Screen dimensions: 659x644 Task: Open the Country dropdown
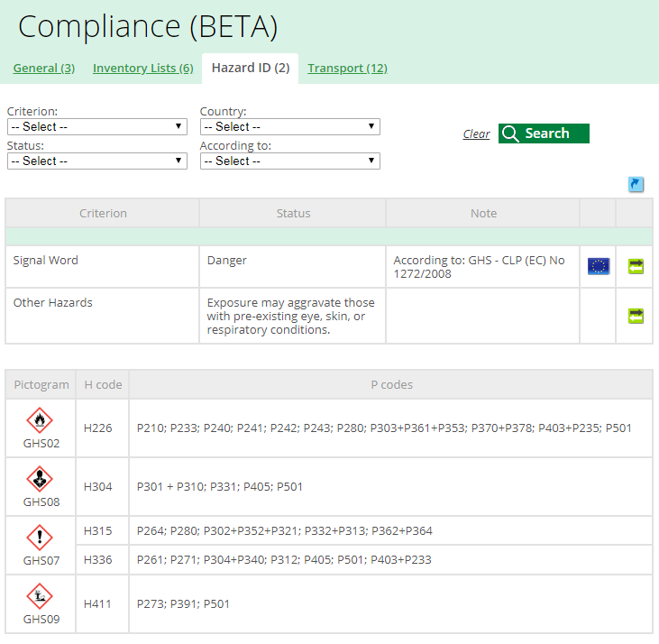tap(289, 127)
